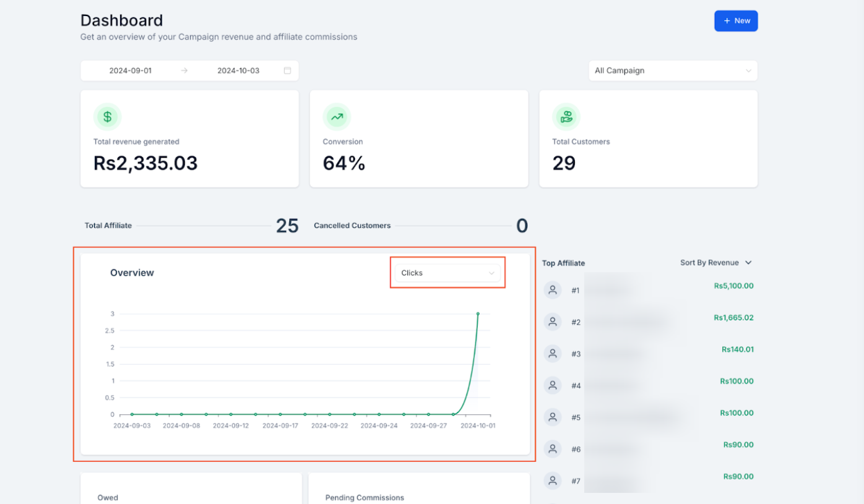Click the avatar icon for affiliate #3
This screenshot has height=504, width=864.
pyautogui.click(x=553, y=354)
